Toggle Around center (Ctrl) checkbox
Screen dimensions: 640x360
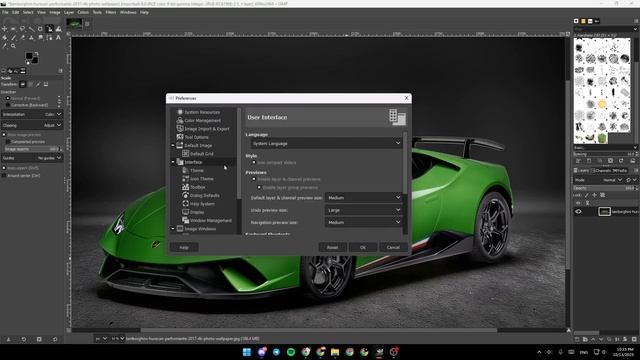pos(4,176)
